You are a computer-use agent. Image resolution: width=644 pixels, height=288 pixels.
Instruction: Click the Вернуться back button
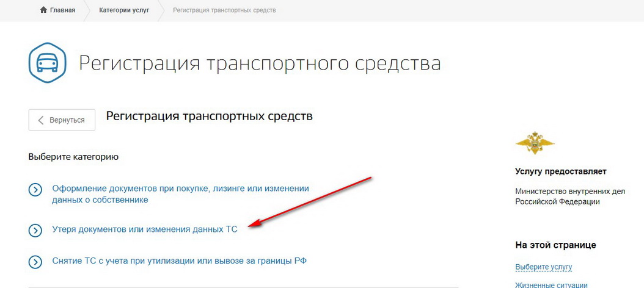click(62, 120)
